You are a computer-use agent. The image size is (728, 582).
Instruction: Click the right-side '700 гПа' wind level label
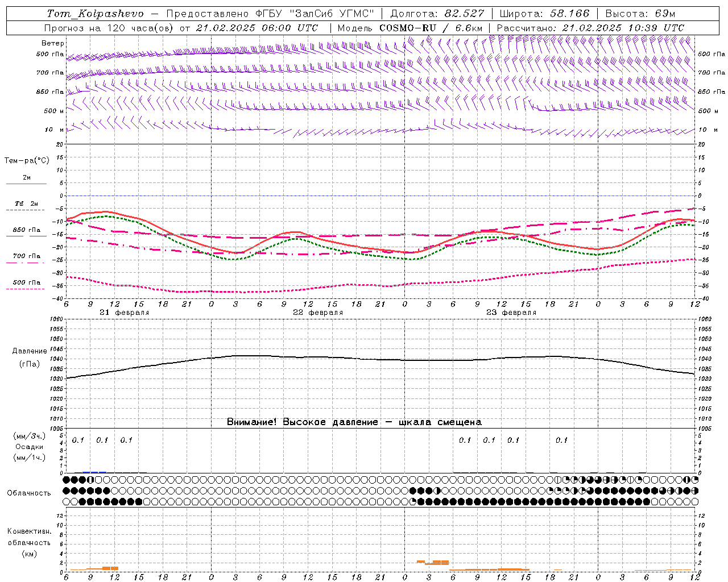(x=712, y=73)
